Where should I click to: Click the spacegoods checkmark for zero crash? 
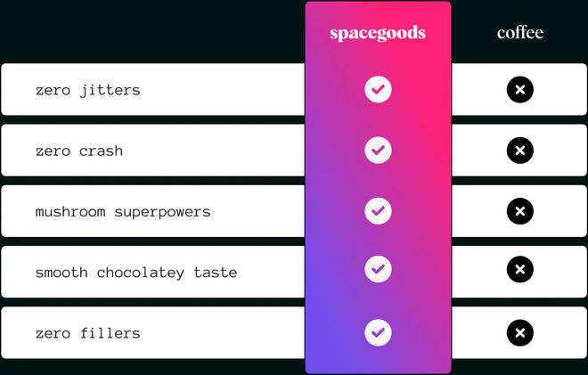pyautogui.click(x=378, y=150)
